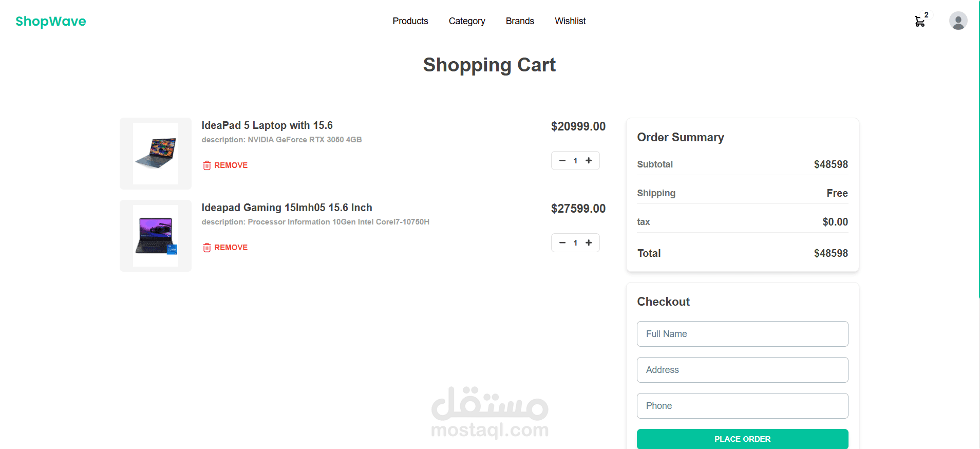The image size is (980, 449).
Task: Focus the Address input field
Action: pos(742,370)
